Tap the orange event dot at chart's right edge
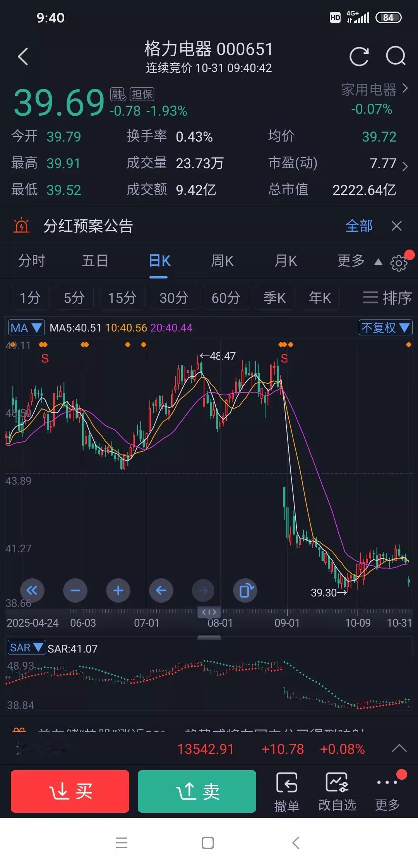Screen dimensions: 418x868 pos(408,345)
